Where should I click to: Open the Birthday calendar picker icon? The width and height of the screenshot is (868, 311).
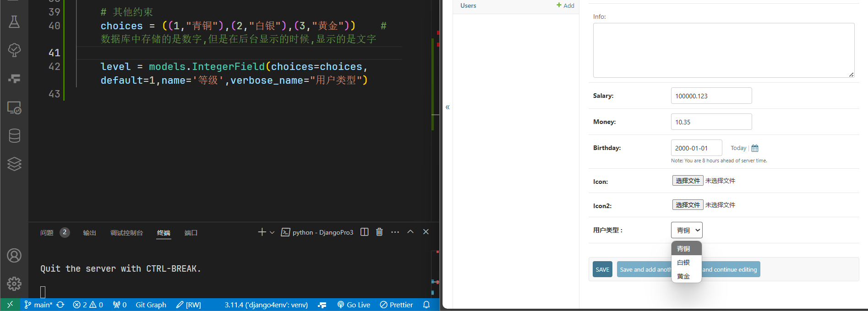(755, 148)
